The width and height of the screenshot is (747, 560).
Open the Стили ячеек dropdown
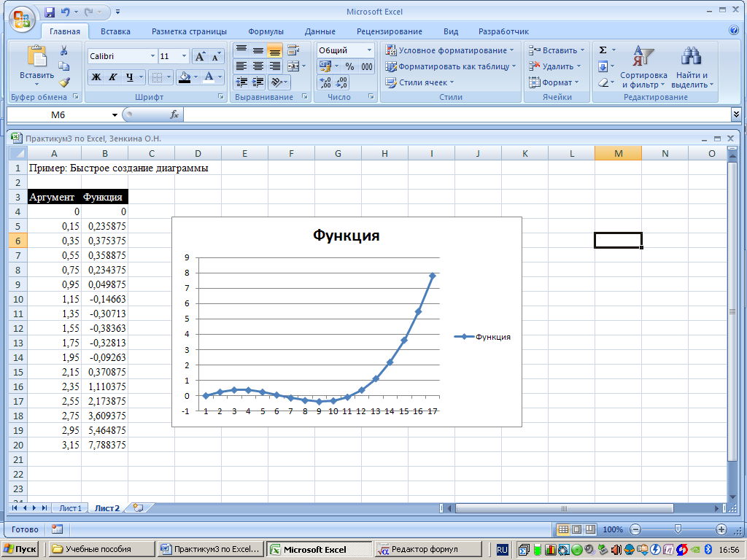pos(419,82)
